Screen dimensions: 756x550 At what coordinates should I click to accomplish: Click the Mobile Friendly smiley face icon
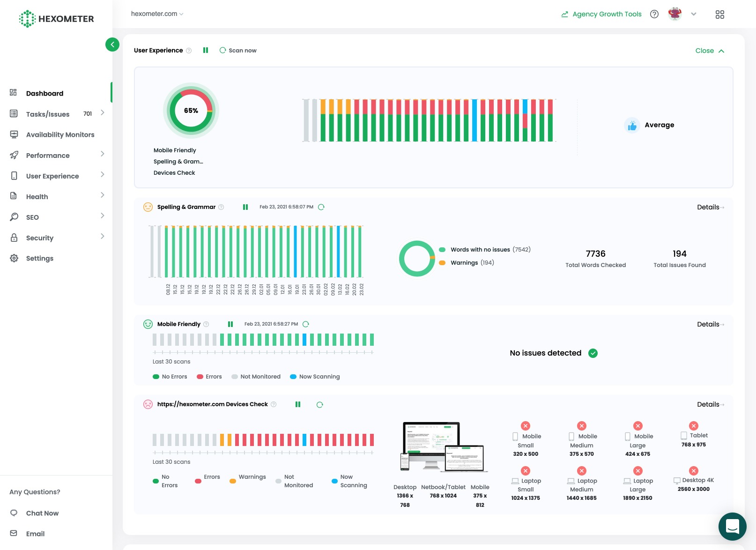(x=148, y=324)
